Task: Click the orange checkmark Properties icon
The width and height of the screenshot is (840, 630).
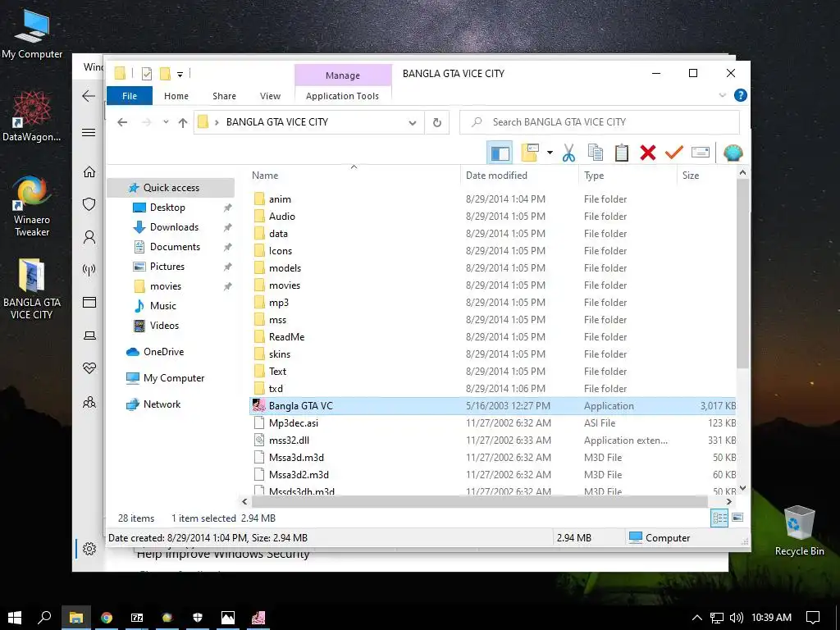Action: [674, 153]
